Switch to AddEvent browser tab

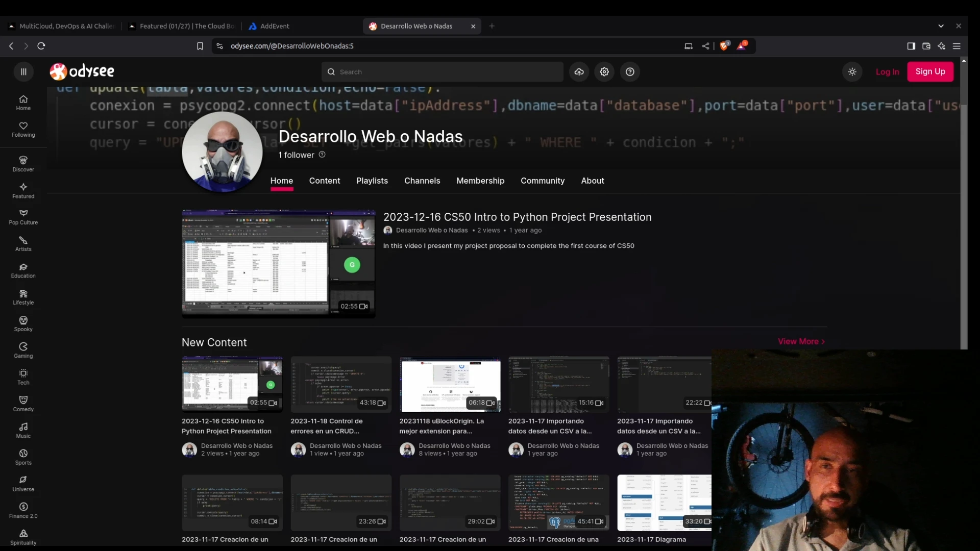(x=302, y=26)
